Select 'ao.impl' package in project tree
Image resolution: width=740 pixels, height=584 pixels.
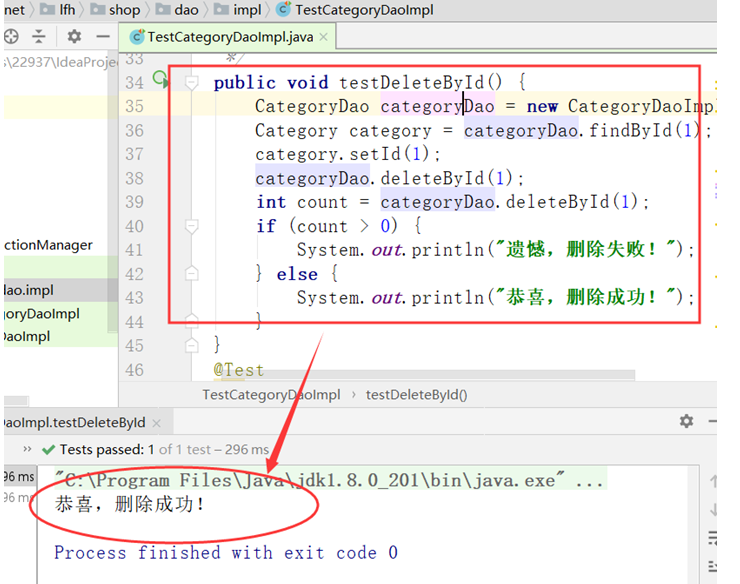[29, 290]
